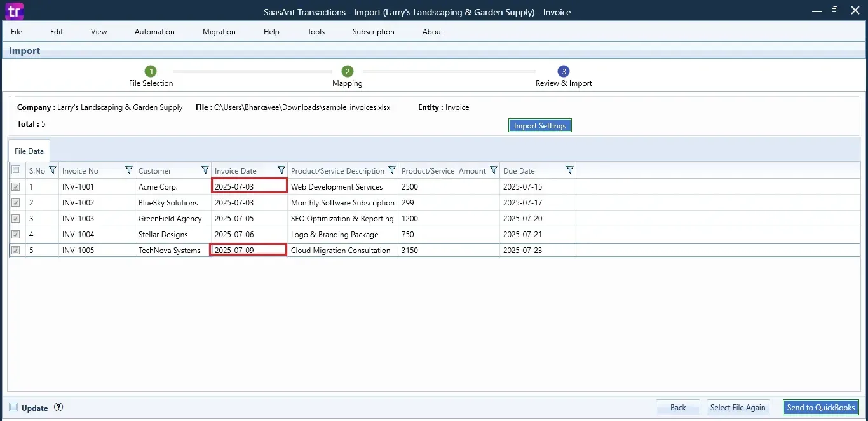This screenshot has width=868, height=421.
Task: Select the File Data tab
Action: pyautogui.click(x=29, y=151)
